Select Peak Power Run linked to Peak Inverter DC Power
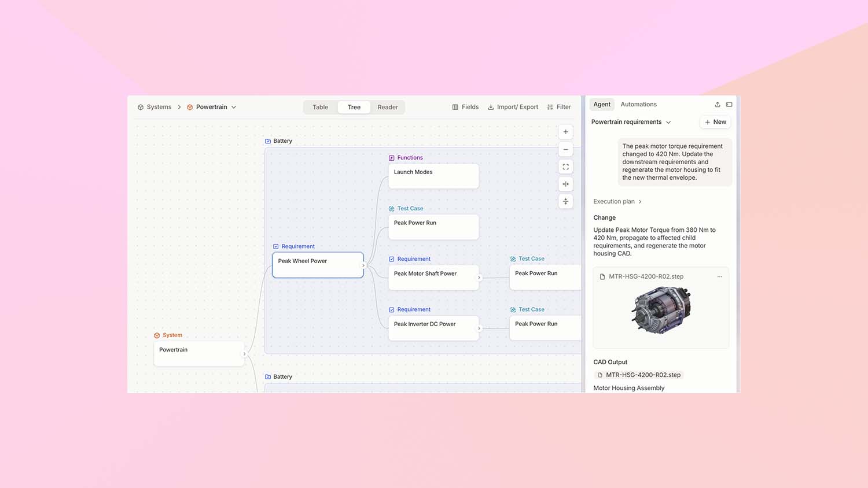The width and height of the screenshot is (868, 488). (545, 328)
